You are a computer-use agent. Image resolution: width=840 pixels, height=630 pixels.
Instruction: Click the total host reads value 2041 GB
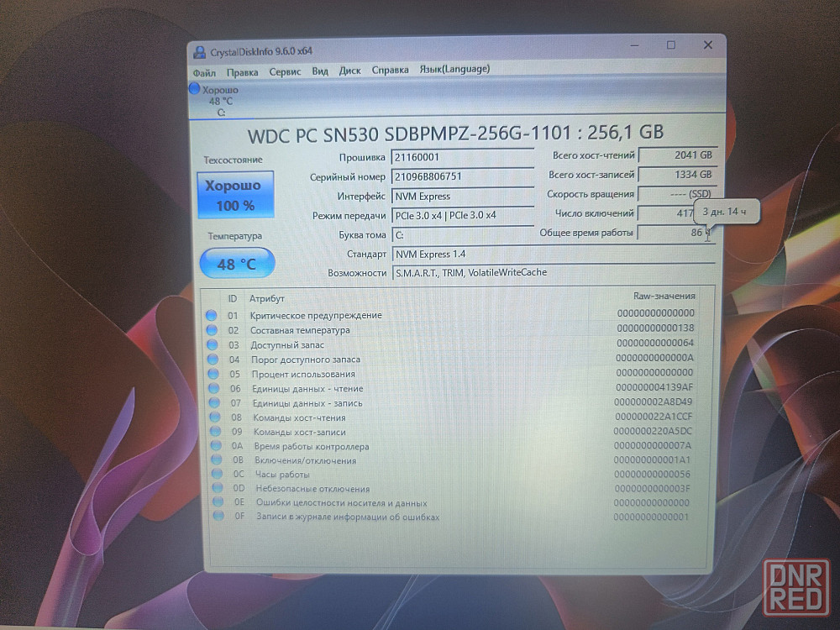coord(677,155)
